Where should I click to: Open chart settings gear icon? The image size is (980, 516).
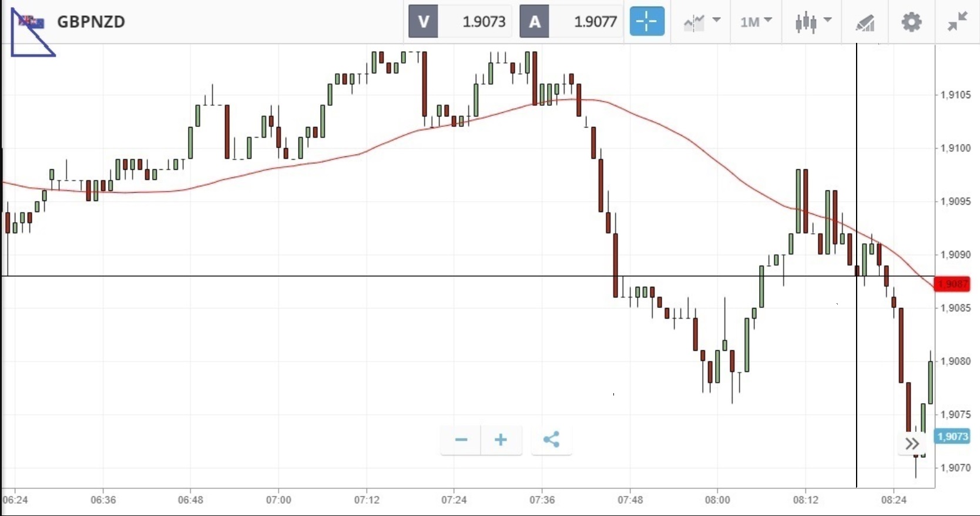click(x=911, y=22)
